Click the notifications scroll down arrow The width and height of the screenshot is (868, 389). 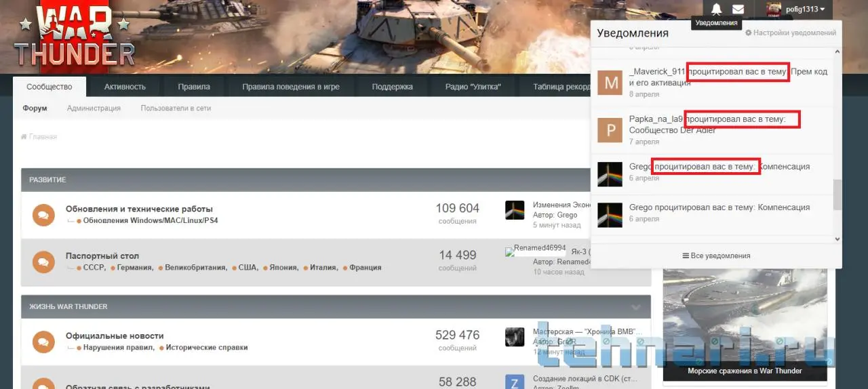837,239
